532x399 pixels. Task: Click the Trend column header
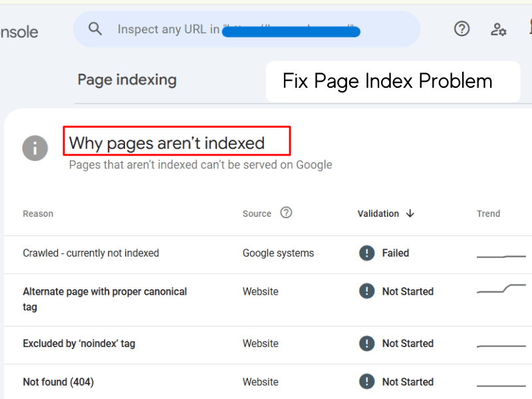[488, 213]
